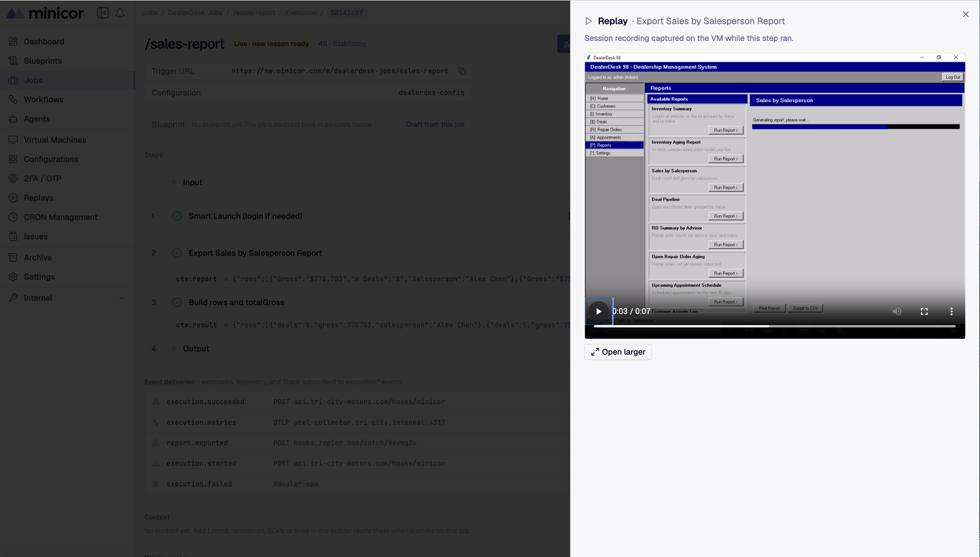This screenshot has height=557, width=980.
Task: Click the /sales-report page heading
Action: click(x=185, y=44)
